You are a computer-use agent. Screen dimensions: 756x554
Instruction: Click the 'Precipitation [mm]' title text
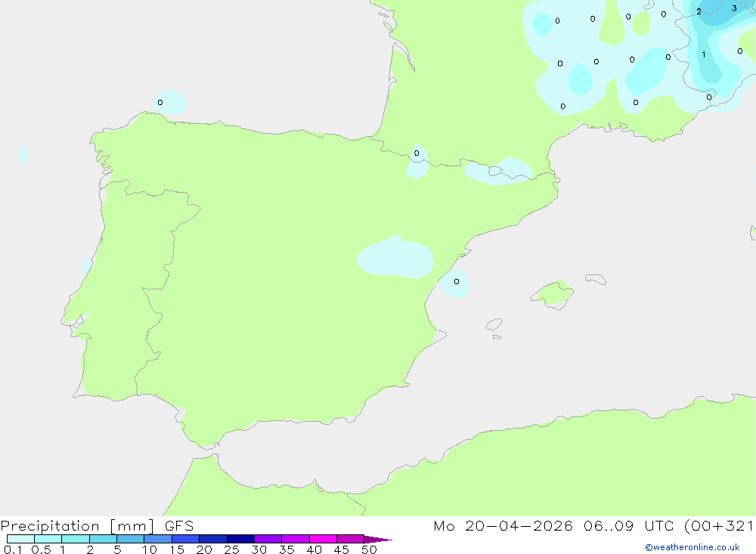78,526
